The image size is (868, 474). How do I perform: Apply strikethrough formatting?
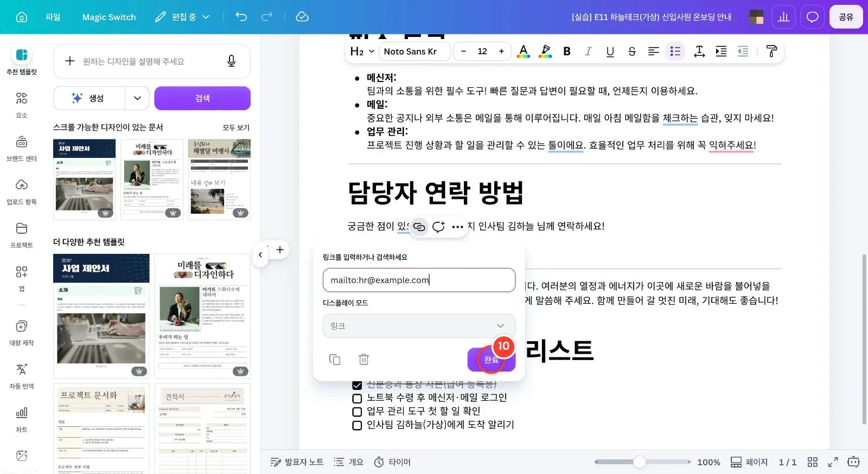pyautogui.click(x=632, y=51)
